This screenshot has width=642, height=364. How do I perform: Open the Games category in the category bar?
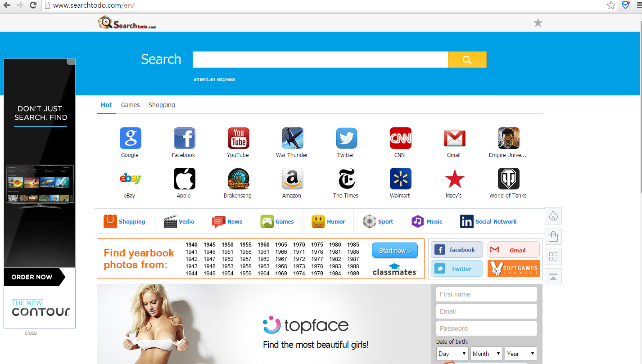point(277,221)
